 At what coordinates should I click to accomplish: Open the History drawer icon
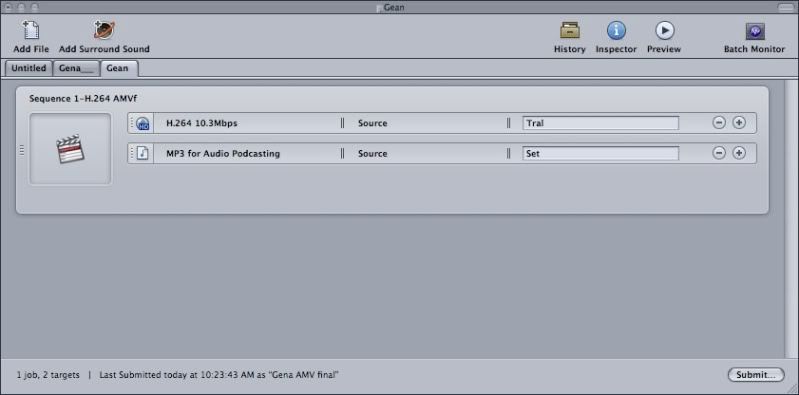570,31
